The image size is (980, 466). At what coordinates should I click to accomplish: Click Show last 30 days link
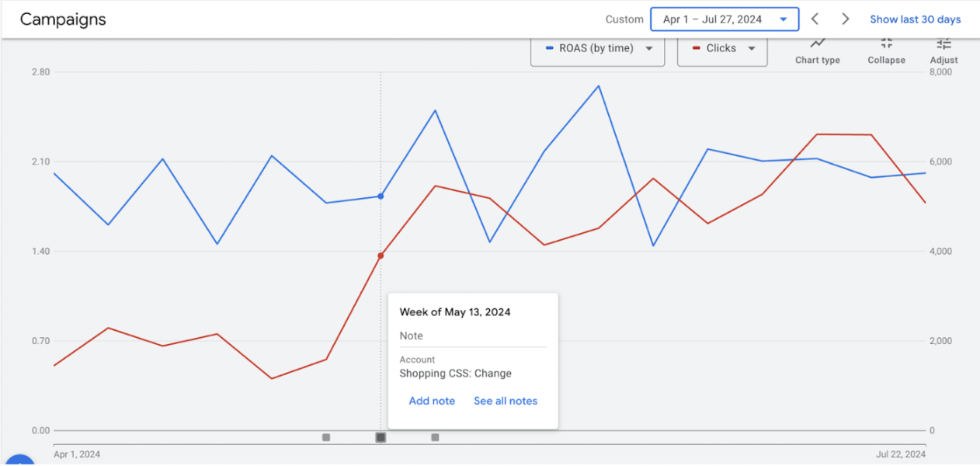pyautogui.click(x=915, y=19)
